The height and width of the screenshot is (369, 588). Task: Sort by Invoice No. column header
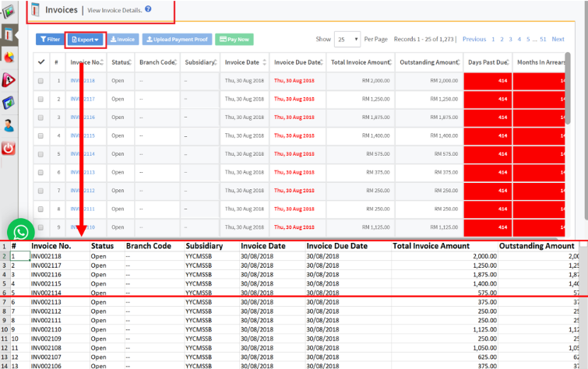click(x=86, y=62)
